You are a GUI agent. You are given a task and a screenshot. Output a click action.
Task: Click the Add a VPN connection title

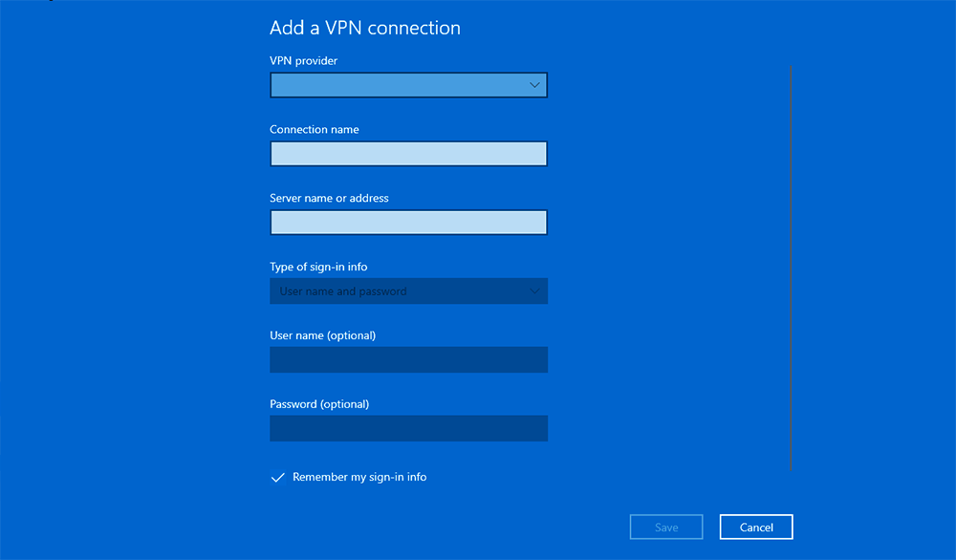coord(364,28)
